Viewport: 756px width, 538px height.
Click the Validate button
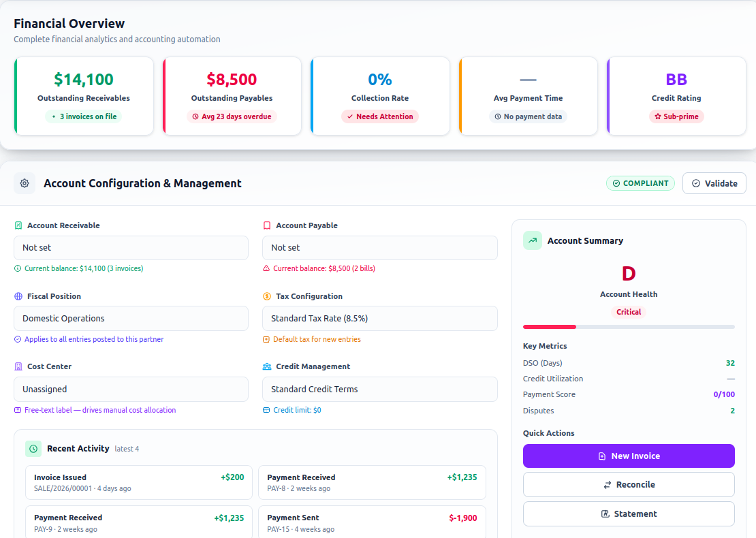click(714, 183)
